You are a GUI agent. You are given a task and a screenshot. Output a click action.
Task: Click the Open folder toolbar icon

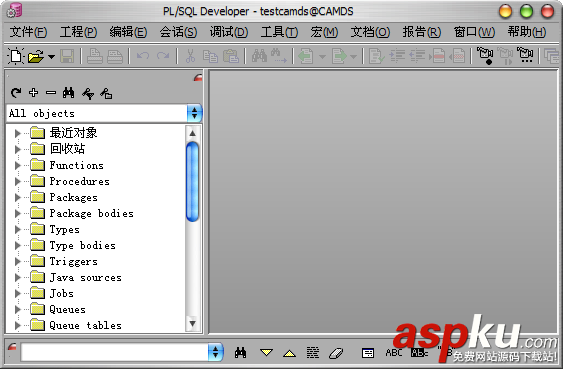point(36,56)
